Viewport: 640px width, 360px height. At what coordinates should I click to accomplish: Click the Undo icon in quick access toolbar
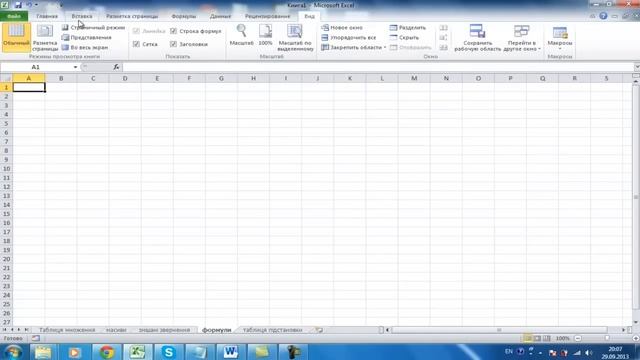pyautogui.click(x=29, y=5)
